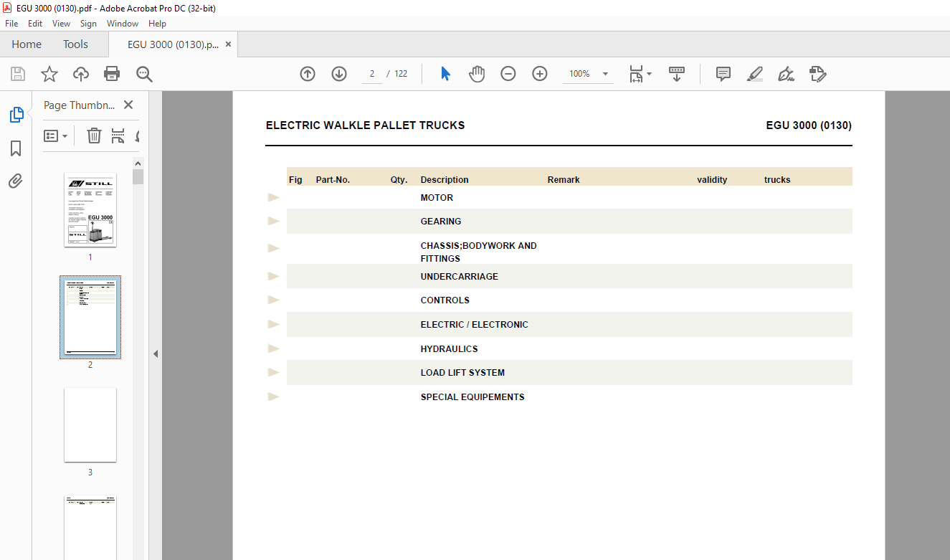Select the highlight text pen tool
Screen dimensions: 950x560
755,74
